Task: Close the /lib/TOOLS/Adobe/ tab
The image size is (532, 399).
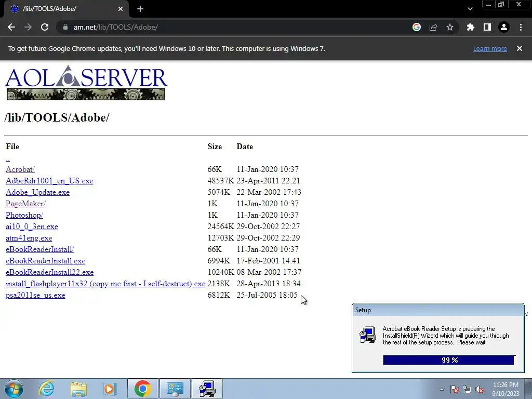Action: point(121,9)
